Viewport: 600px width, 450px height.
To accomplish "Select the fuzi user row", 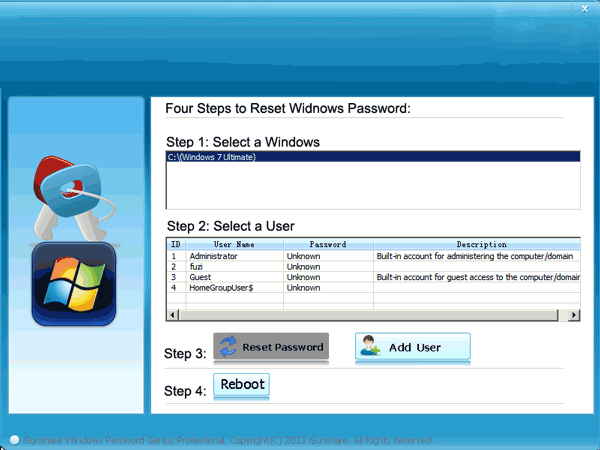I will pos(373,267).
